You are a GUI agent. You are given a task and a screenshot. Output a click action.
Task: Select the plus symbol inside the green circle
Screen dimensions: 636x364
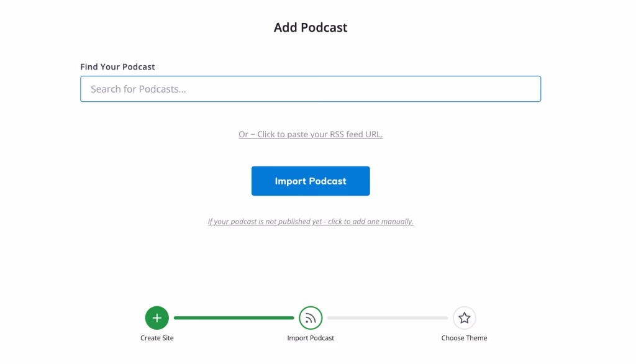[157, 317]
